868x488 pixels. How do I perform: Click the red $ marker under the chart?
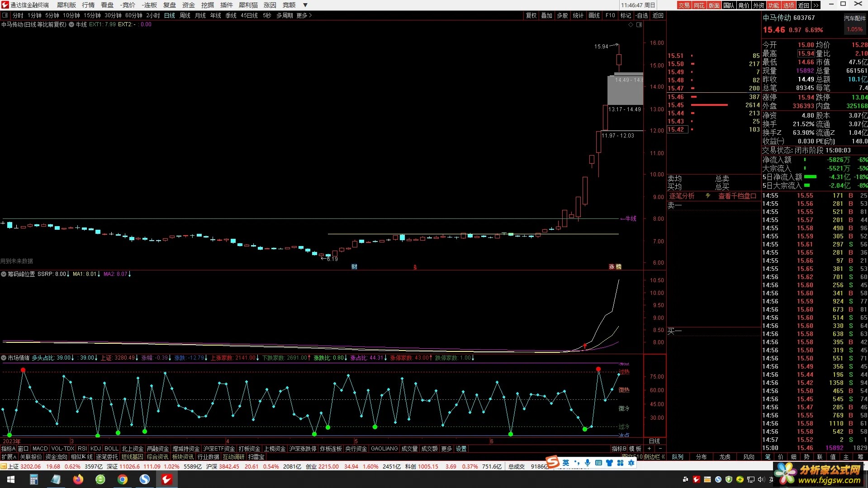[415, 267]
